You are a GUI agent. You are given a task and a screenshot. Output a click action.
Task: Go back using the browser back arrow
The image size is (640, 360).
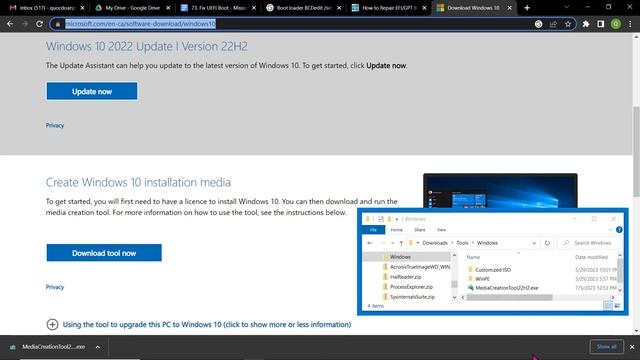coord(10,24)
